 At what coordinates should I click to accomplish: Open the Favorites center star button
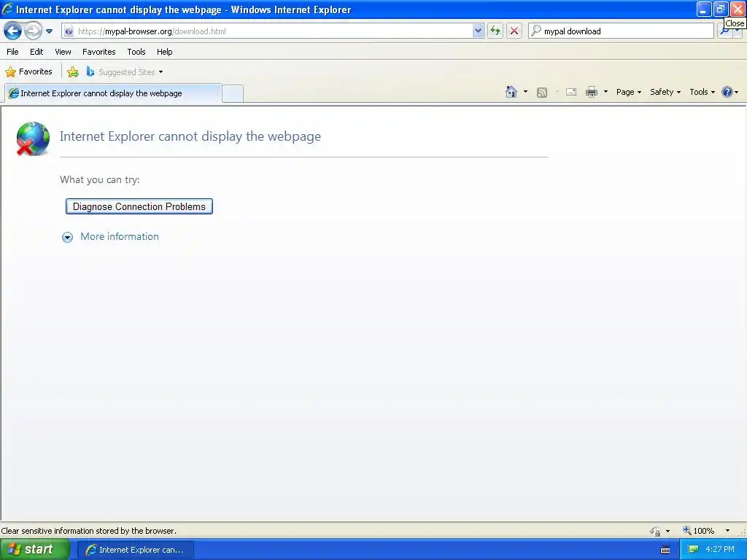click(x=28, y=72)
